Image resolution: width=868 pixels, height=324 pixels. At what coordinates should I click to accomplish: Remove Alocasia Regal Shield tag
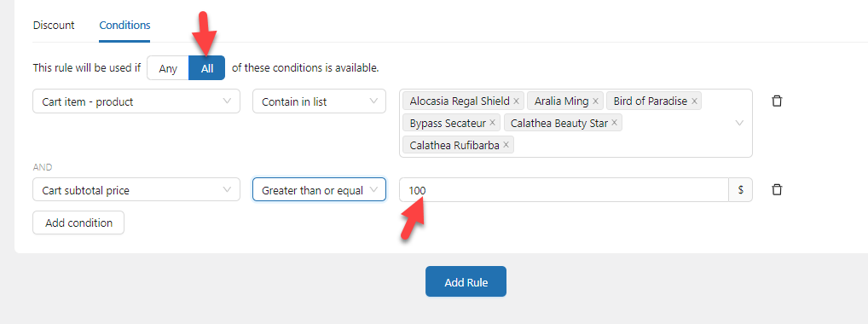[516, 101]
